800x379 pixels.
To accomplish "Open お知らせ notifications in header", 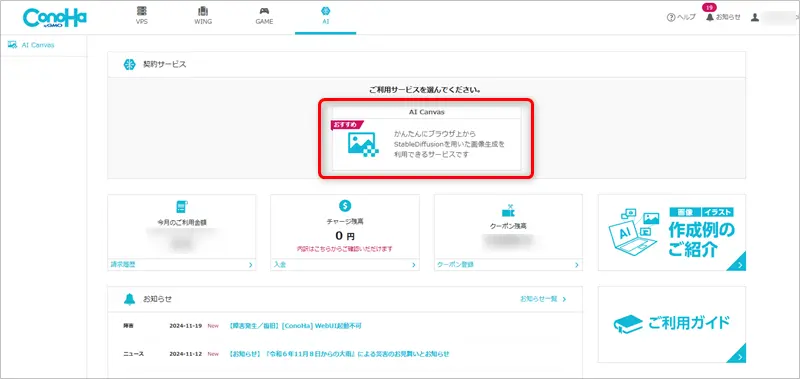I will (x=723, y=17).
